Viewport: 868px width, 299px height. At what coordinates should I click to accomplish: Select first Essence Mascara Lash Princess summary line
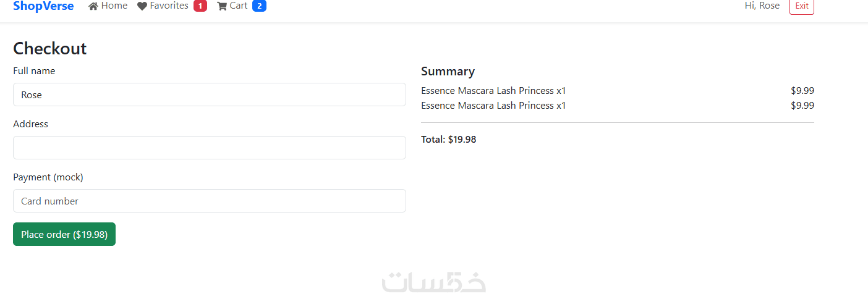tap(493, 91)
